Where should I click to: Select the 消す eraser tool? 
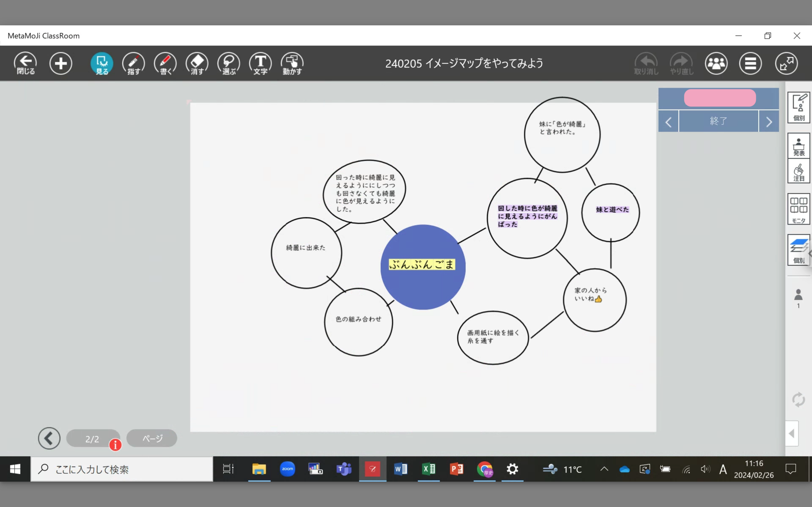coord(197,63)
